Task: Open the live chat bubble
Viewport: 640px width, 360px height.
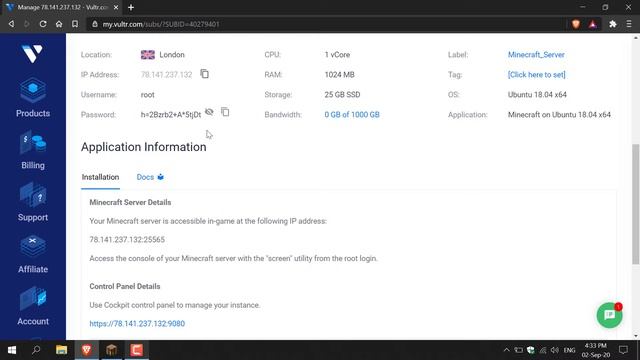Action: (x=609, y=315)
